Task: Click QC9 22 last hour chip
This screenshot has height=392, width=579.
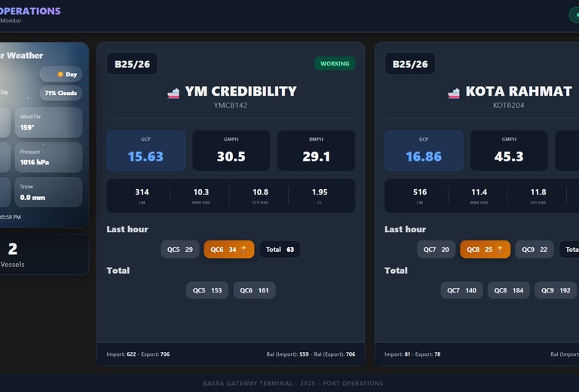Action: point(535,250)
